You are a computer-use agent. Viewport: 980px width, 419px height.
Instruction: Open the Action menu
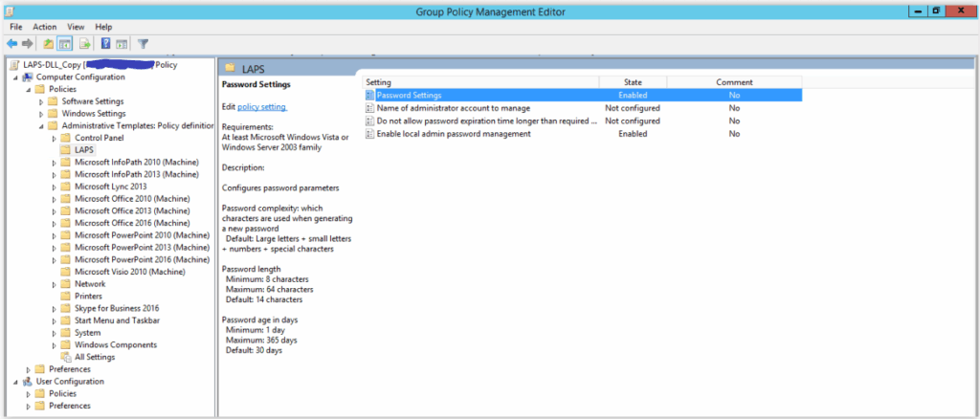pos(45,27)
